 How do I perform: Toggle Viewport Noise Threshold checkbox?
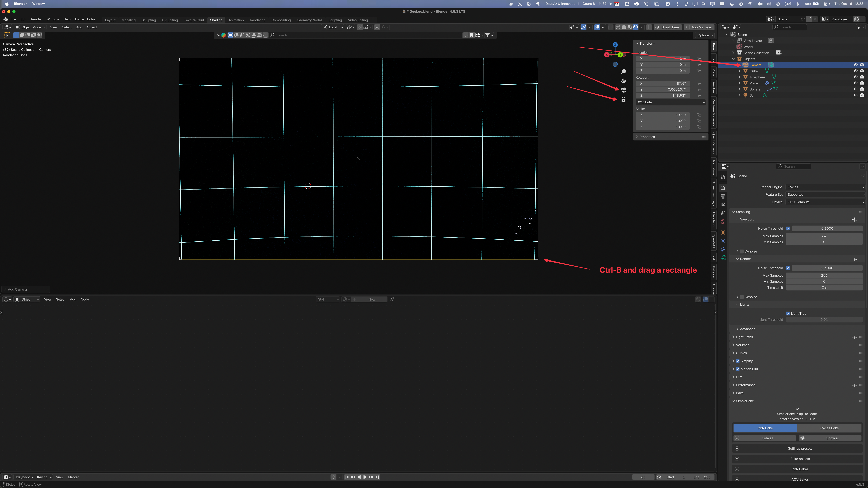(x=788, y=228)
